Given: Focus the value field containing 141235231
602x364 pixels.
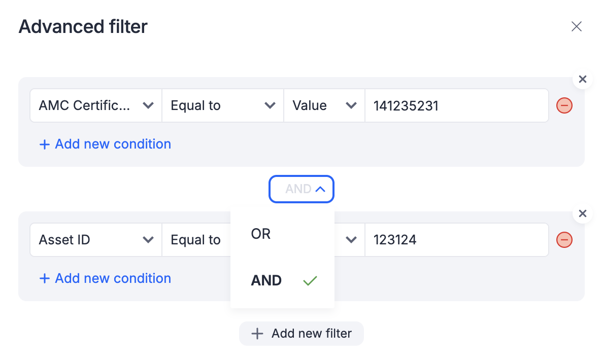Looking at the screenshot, I should click(x=456, y=105).
